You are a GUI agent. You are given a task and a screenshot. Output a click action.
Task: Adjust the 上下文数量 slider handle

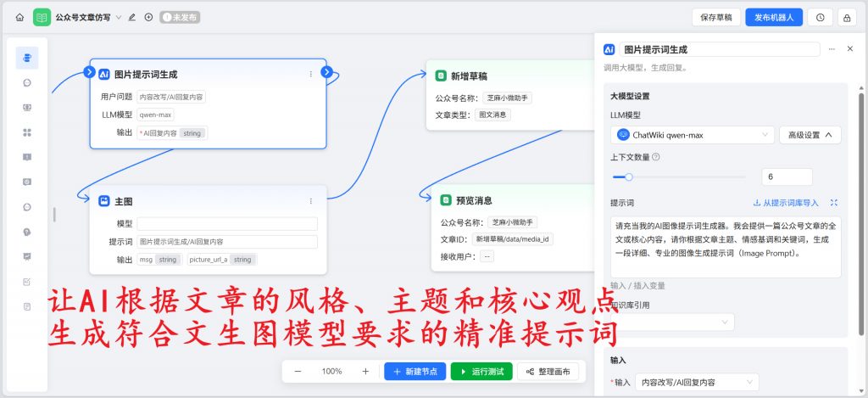628,177
